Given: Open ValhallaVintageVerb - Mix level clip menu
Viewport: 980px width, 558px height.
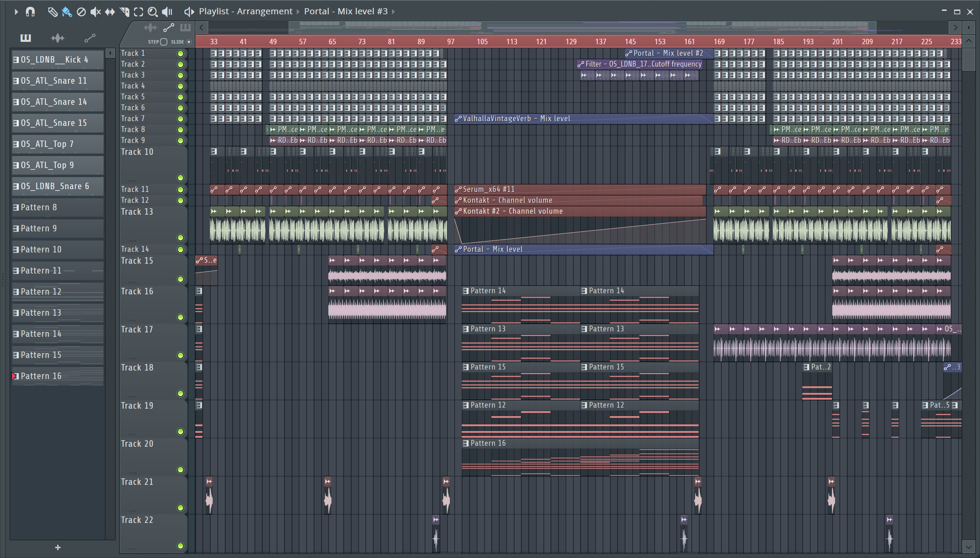Looking at the screenshot, I should [x=458, y=119].
